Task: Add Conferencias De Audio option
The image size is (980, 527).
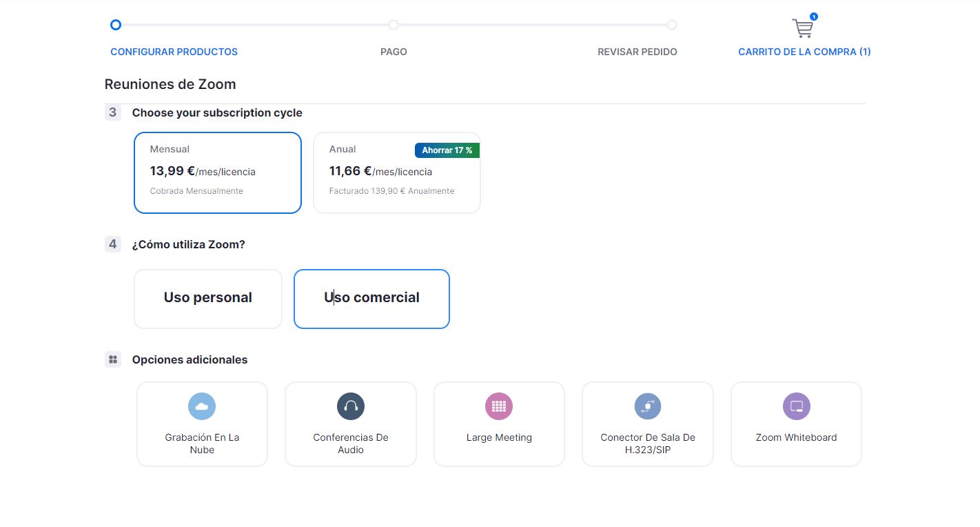Action: pyautogui.click(x=351, y=424)
